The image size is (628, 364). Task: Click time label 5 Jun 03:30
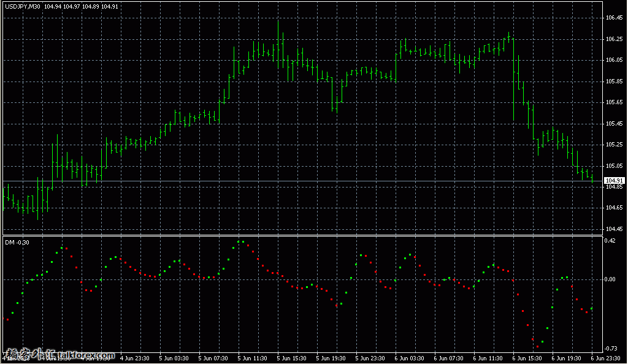coord(174,358)
